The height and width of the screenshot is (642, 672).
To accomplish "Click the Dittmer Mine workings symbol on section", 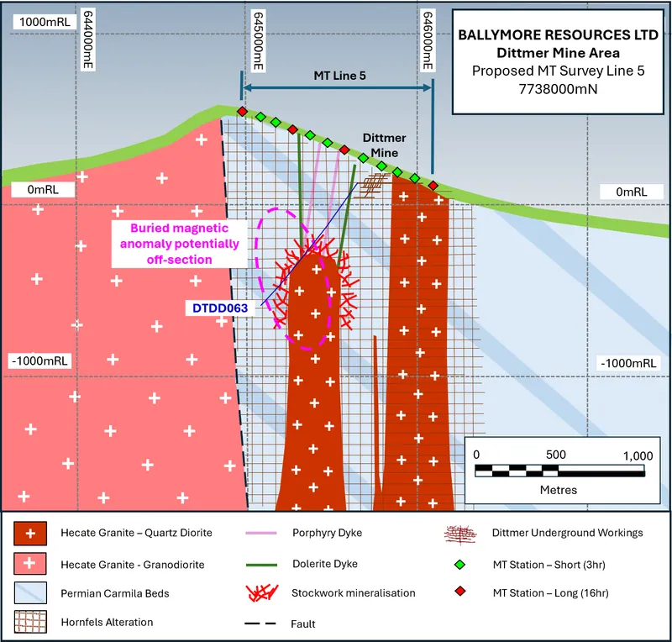I will pyautogui.click(x=374, y=185).
